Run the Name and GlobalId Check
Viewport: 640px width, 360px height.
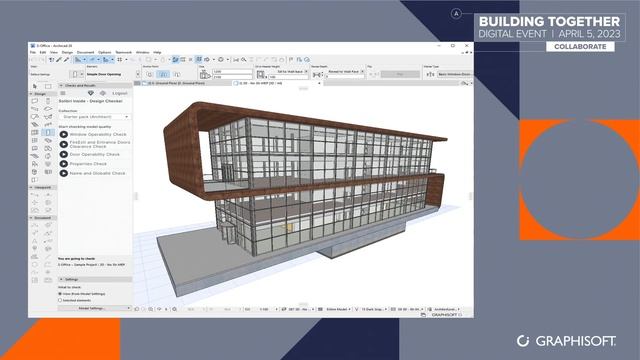[x=64, y=173]
